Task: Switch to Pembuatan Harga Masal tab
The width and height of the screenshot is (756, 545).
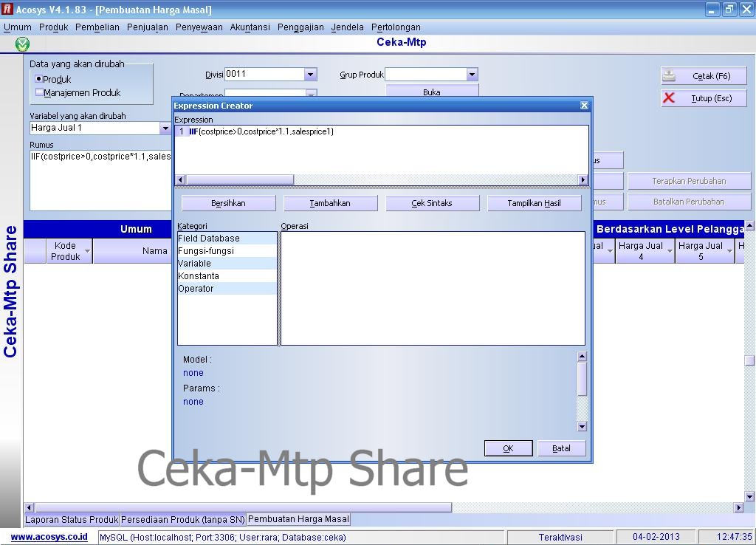Action: 298,519
